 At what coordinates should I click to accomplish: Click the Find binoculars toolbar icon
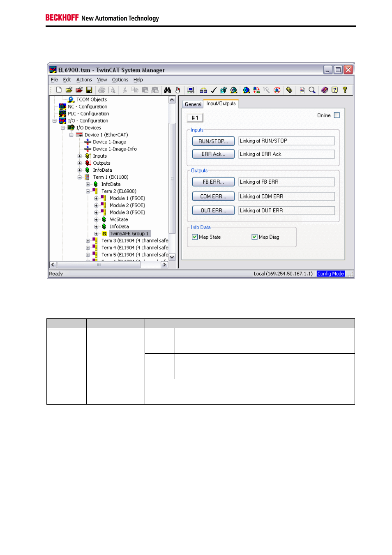pos(167,90)
